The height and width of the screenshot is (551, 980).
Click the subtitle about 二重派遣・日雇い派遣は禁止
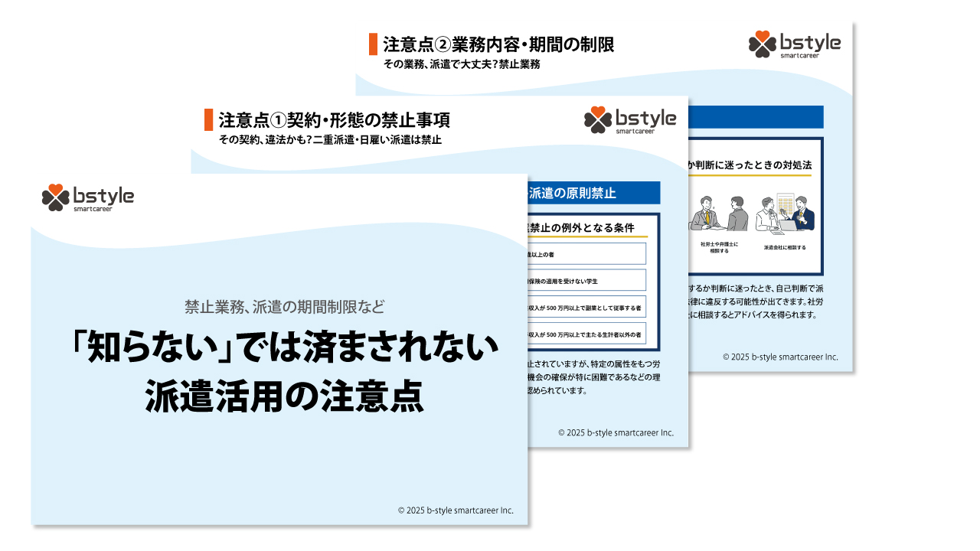pos(330,139)
